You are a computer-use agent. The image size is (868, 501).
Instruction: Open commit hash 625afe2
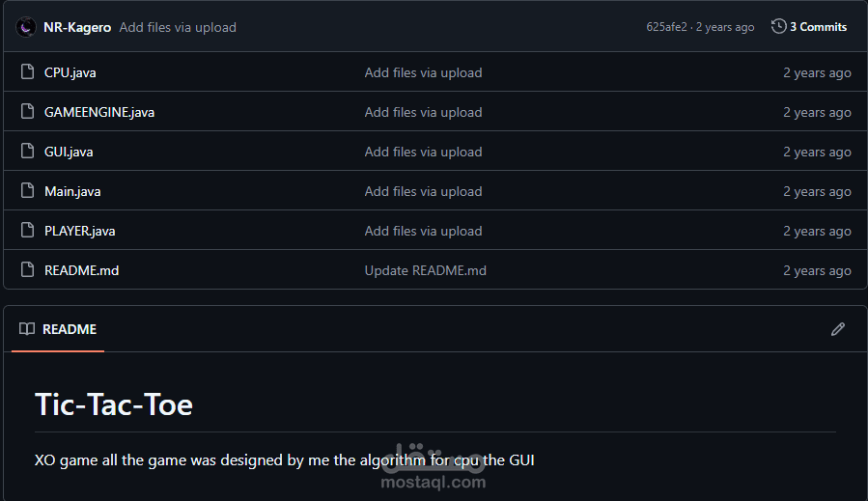[666, 27]
